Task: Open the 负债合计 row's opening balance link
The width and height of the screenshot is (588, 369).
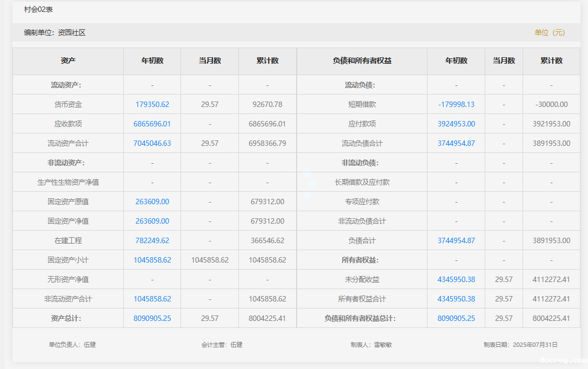Action: pos(456,240)
